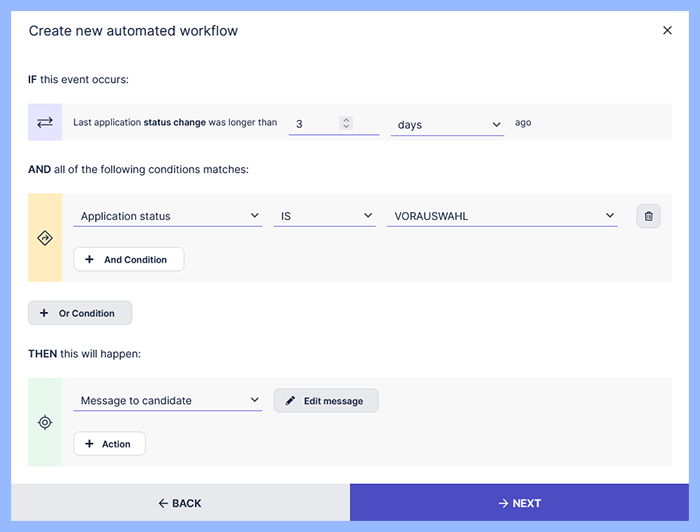Click the diamond condition icon
This screenshot has height=532, width=700.
coord(45,238)
